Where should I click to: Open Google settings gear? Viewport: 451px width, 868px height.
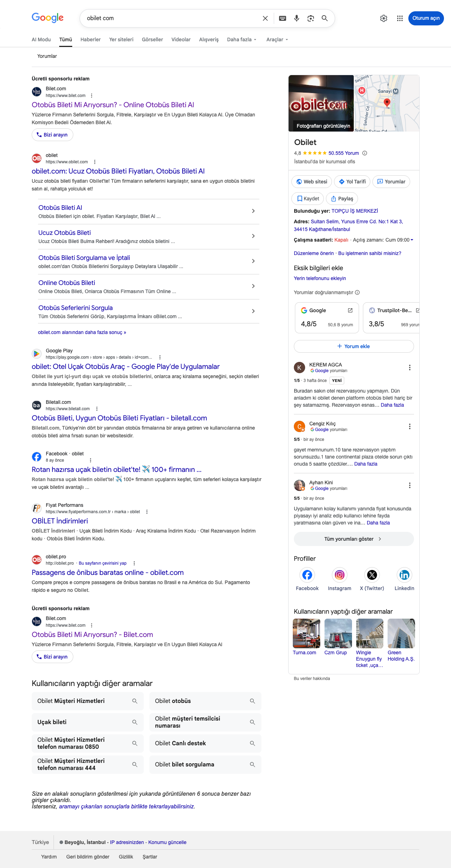coord(384,18)
